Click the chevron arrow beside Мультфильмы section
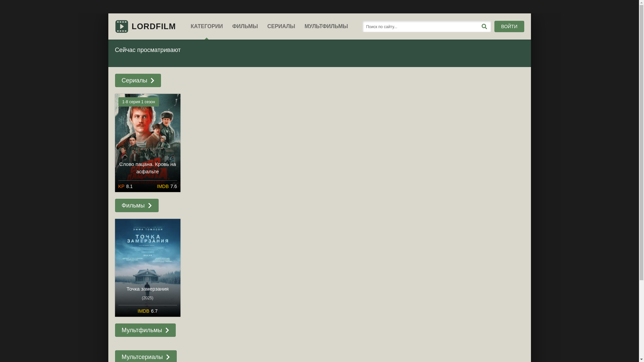644x362 pixels. tap(167, 330)
